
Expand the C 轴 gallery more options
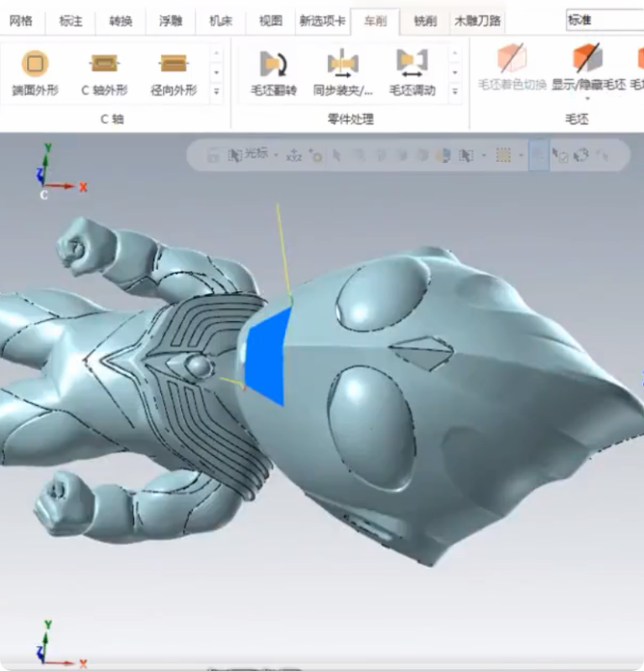216,91
